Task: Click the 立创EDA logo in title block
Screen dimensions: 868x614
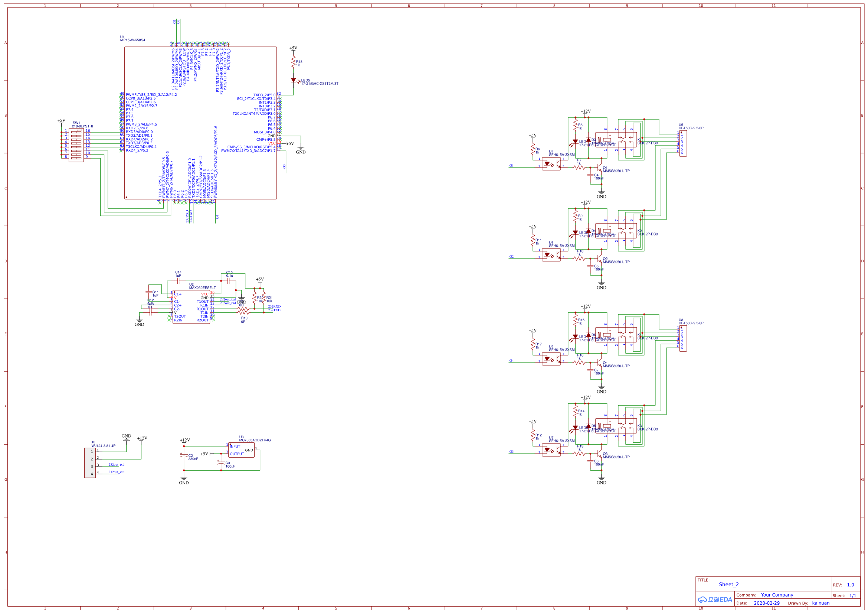Action: point(714,600)
